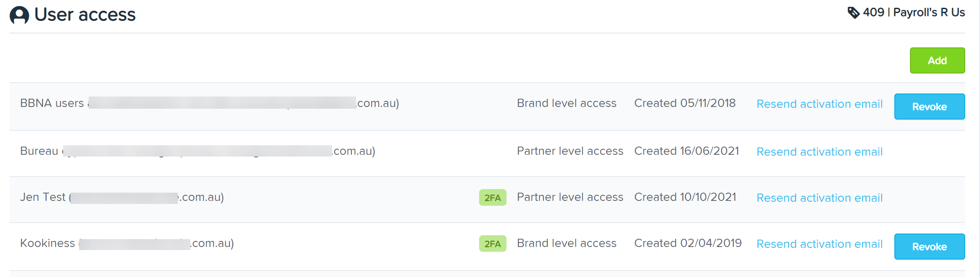Click the User access page heading
The width and height of the screenshot is (980, 277).
point(85,15)
